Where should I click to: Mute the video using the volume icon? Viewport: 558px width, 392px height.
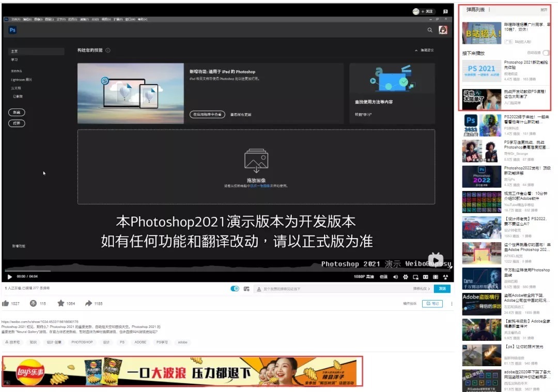click(x=395, y=277)
